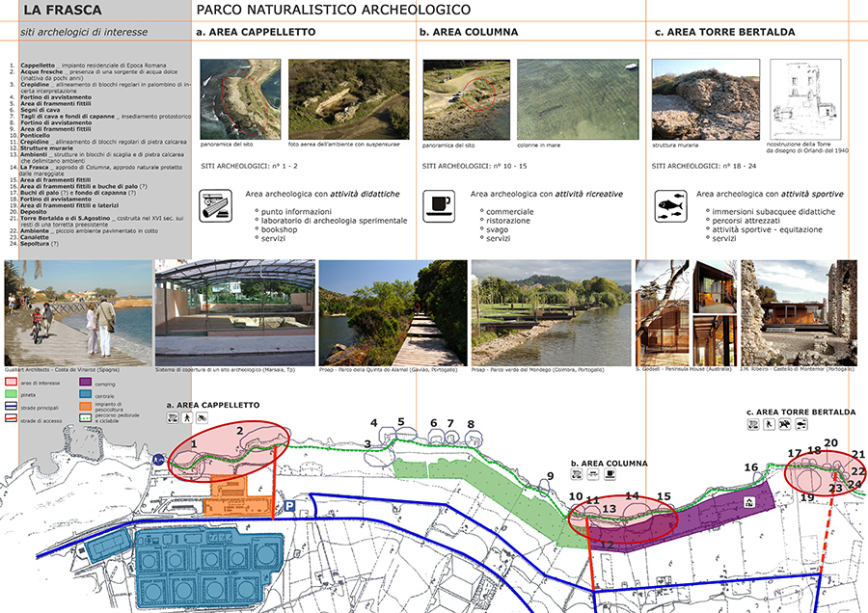Click the large coffee cup icon for attività ricreative
868x613 pixels.
click(439, 205)
